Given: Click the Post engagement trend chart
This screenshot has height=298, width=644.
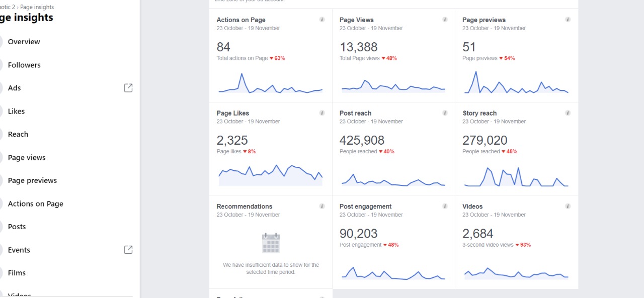Looking at the screenshot, I should pos(393,273).
